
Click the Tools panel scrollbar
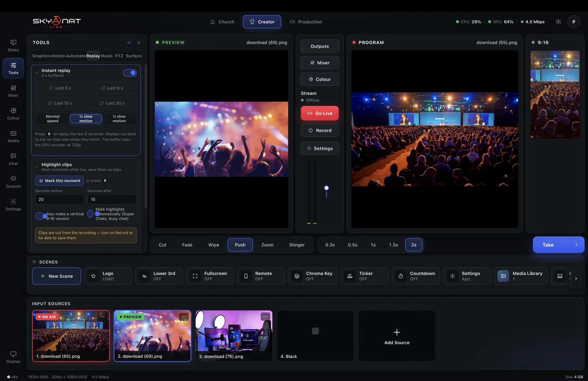tap(145, 136)
